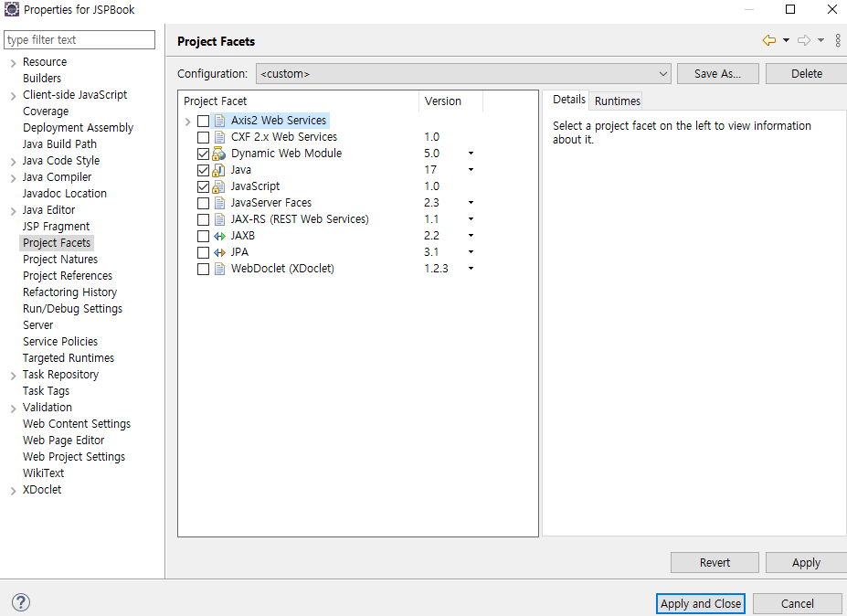The width and height of the screenshot is (847, 616).
Task: Select the Server properties page
Action: coord(37,324)
